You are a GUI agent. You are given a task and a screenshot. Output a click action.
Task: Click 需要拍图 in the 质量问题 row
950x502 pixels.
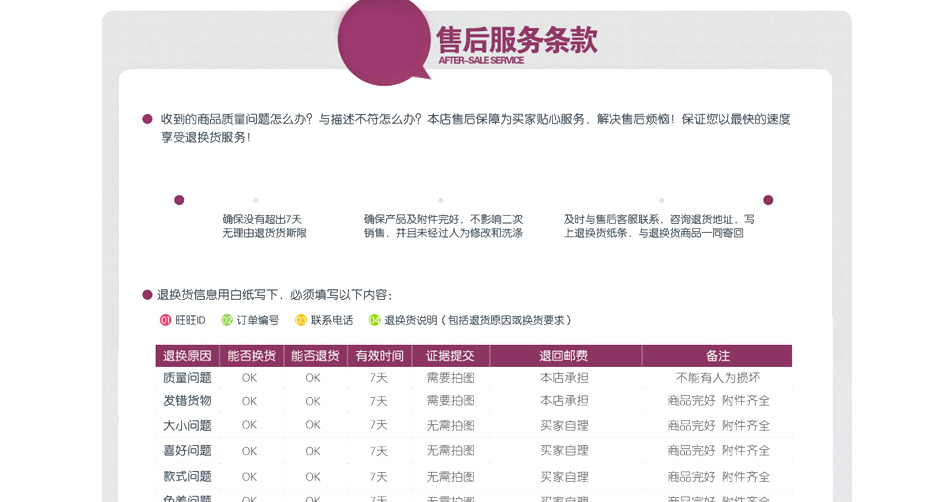450,378
